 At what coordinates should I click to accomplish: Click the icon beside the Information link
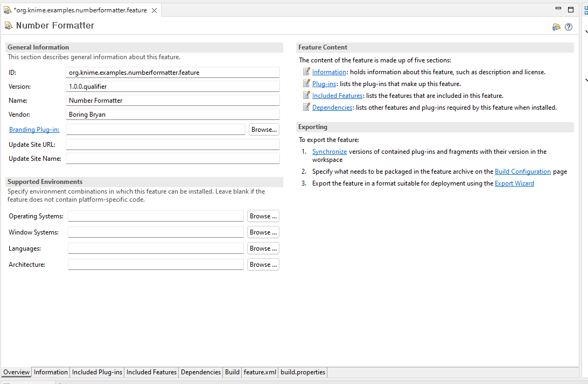click(306, 71)
